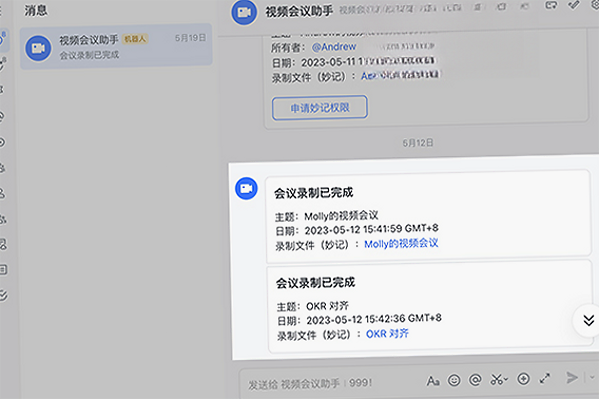This screenshot has width=599, height=399.
Task: Click the 会议录制已完成 preview under 视频会议助手
Action: pos(89,55)
